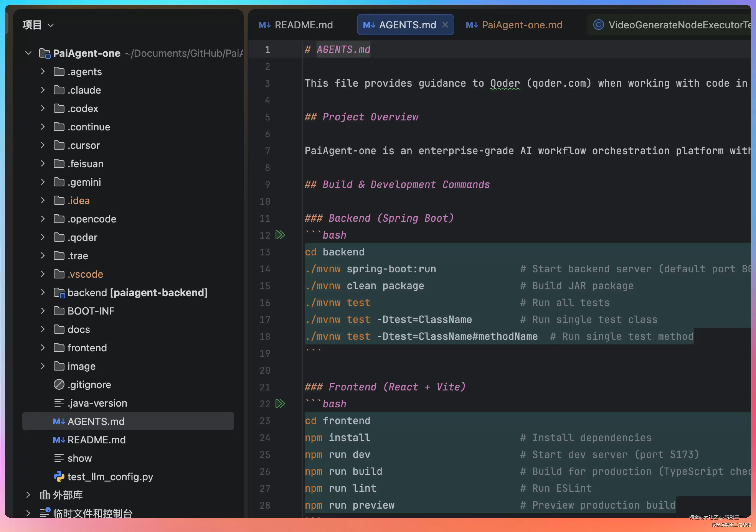Image resolution: width=756 pixels, height=532 pixels.
Task: Run the Backend bash code block
Action: pyautogui.click(x=280, y=235)
